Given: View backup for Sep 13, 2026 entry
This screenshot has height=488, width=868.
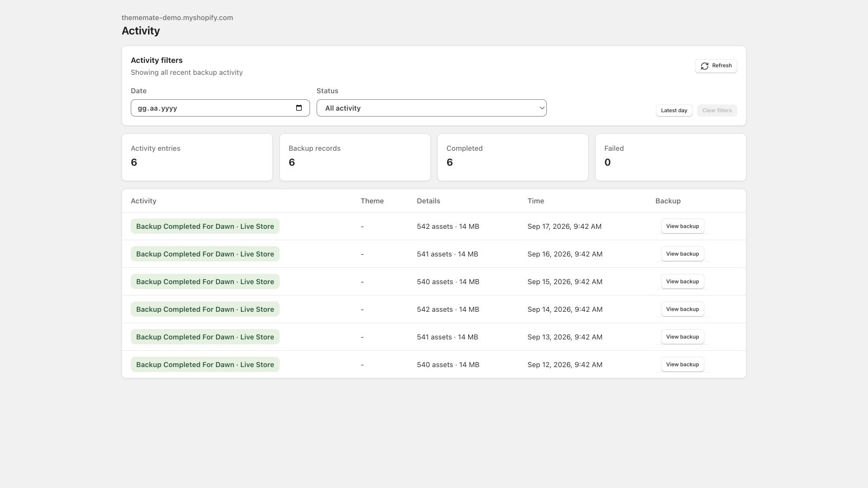Looking at the screenshot, I should click(682, 337).
